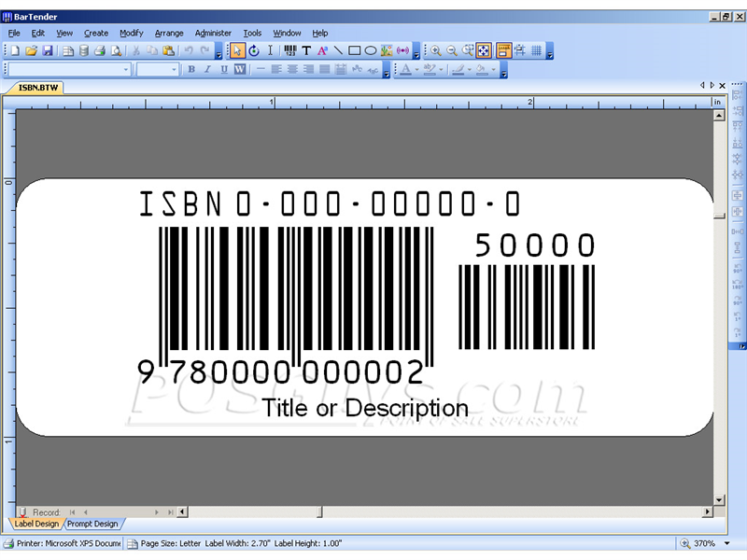Viewport: 747px width, 560px height.
Task: Open the Create menu
Action: tap(96, 33)
